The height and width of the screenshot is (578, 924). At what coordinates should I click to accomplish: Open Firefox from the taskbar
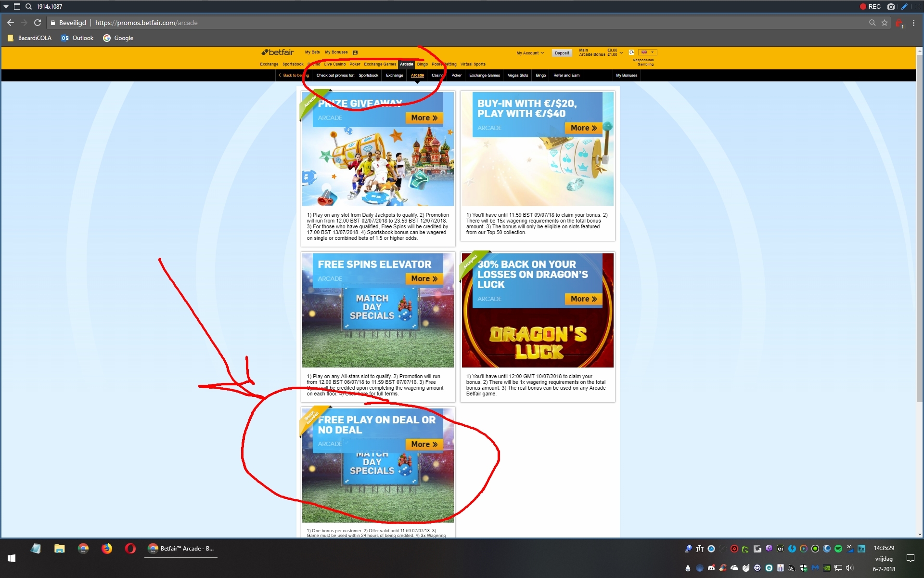click(107, 549)
